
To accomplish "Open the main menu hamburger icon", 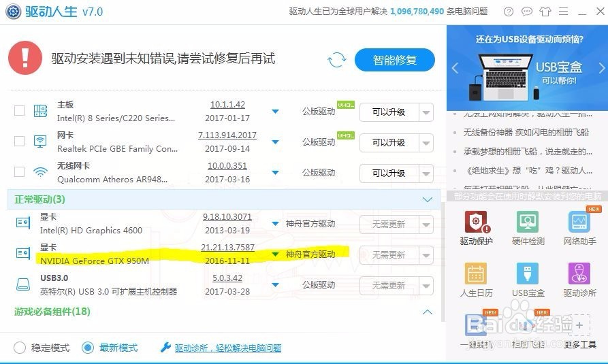I will [564, 12].
